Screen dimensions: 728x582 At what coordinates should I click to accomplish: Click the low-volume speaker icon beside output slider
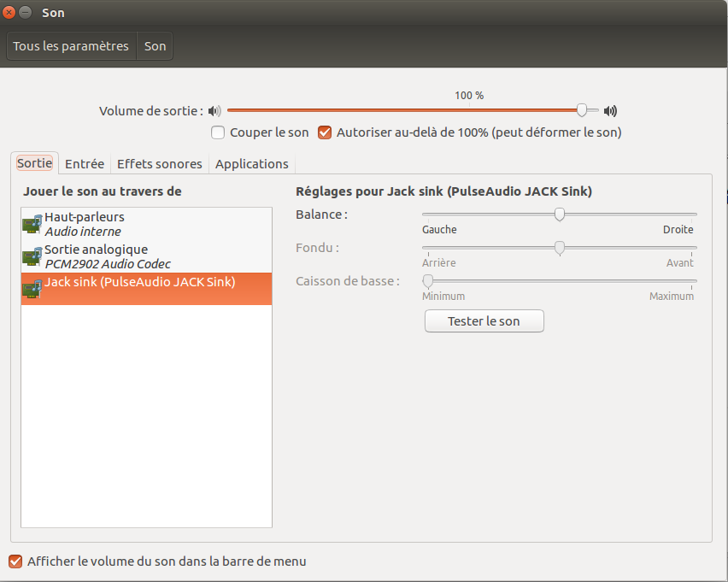click(214, 111)
